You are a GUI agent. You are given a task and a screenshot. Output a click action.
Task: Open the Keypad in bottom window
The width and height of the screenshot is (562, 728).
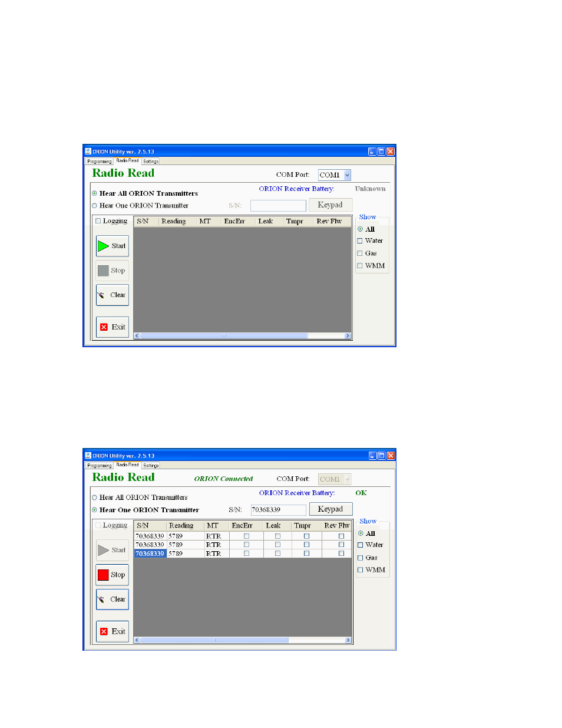330,509
